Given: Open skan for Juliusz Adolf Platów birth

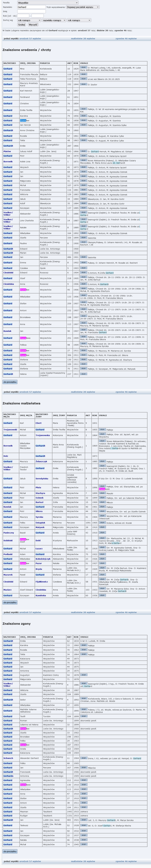Looking at the screenshot, I should (x=84, y=151).
